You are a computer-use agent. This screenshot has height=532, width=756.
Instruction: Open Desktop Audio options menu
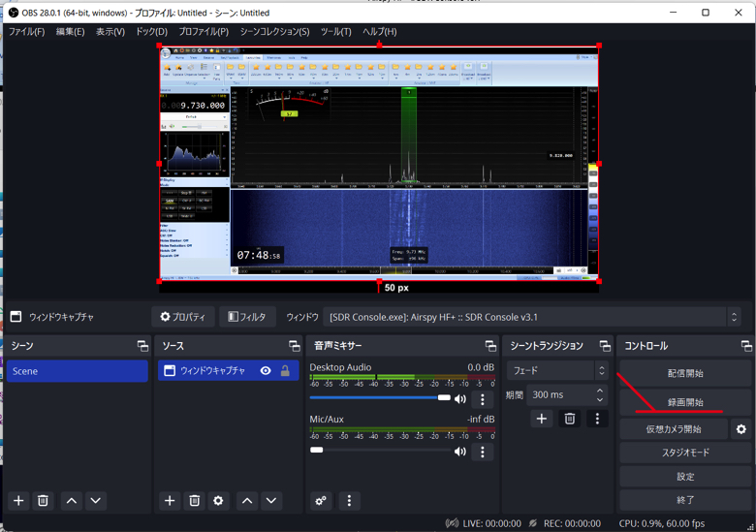point(482,399)
